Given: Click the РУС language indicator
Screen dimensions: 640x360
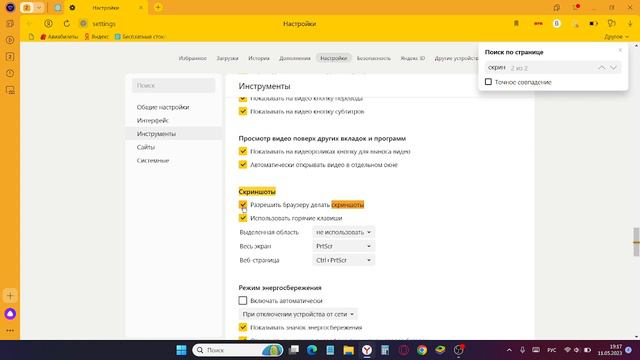Looking at the screenshot, I should pos(551,350).
